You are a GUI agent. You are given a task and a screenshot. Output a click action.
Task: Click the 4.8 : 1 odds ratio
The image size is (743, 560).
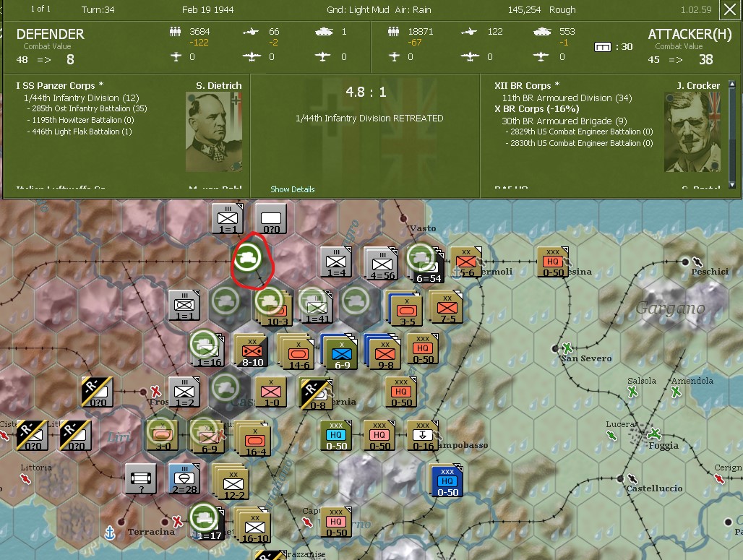tap(366, 92)
